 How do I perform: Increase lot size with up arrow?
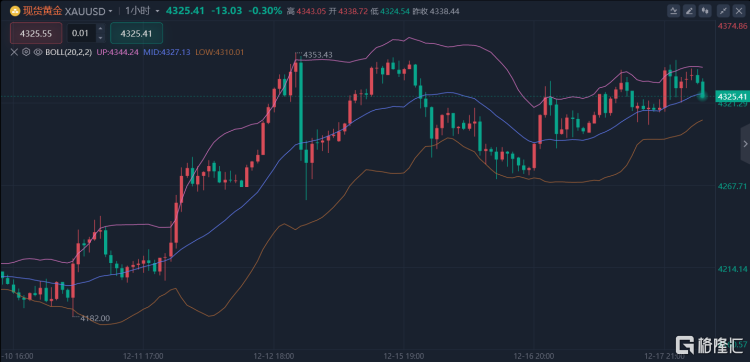(100, 29)
